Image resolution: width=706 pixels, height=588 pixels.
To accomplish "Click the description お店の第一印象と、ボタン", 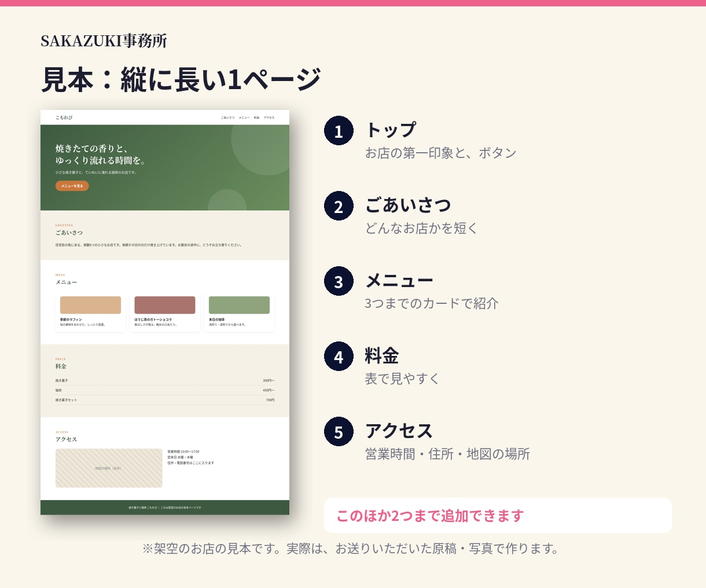I will [440, 153].
